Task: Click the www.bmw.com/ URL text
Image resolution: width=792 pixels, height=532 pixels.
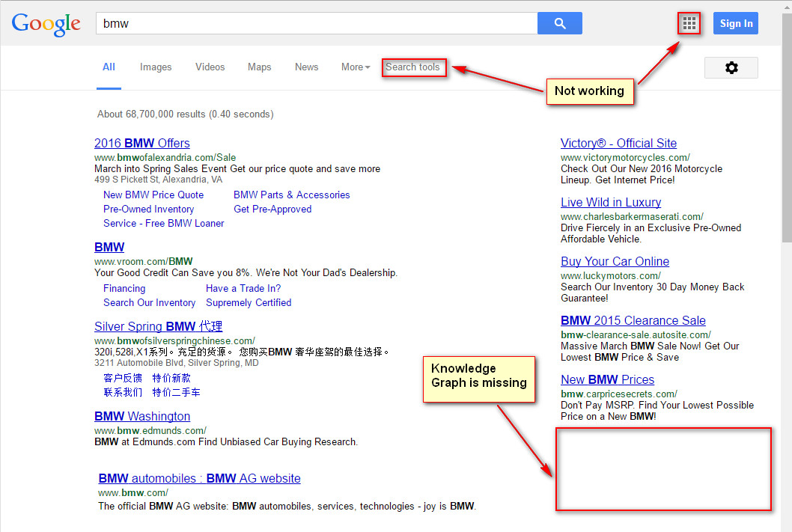Action: tap(132, 492)
